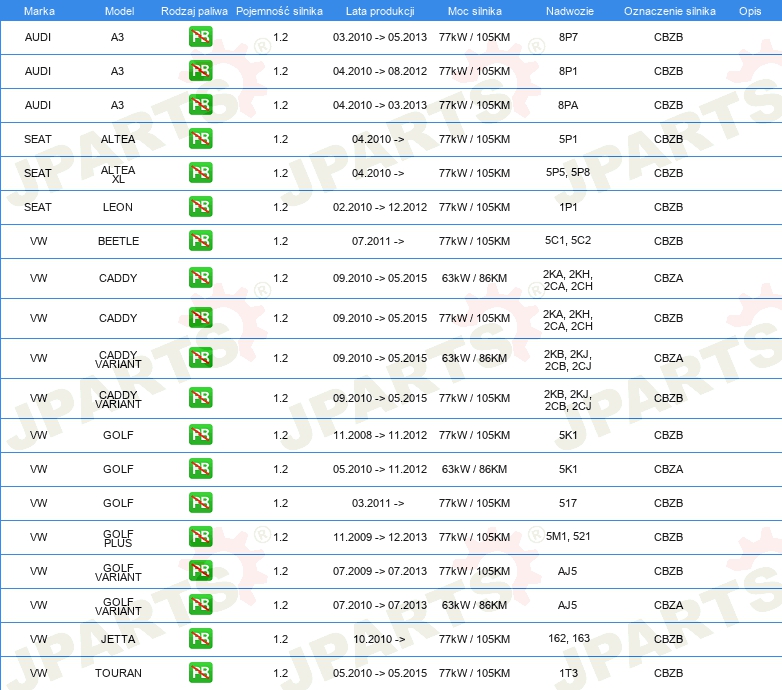Screen dimensions: 782x690
Task: Click the fuel icon in the Seat Altea XL row
Action: pyautogui.click(x=200, y=172)
